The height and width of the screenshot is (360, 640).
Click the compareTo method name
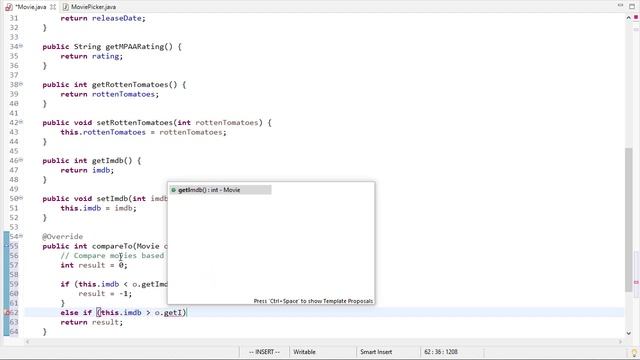coord(112,246)
